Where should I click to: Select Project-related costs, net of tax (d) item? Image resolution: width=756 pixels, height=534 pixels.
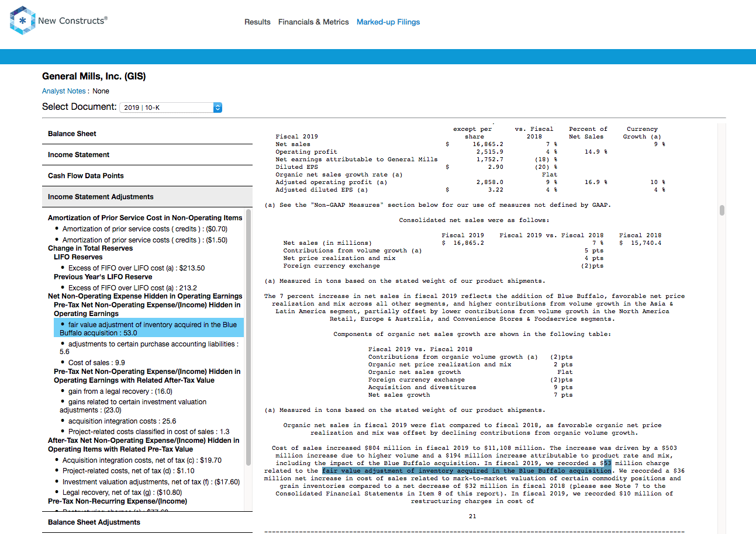128,471
